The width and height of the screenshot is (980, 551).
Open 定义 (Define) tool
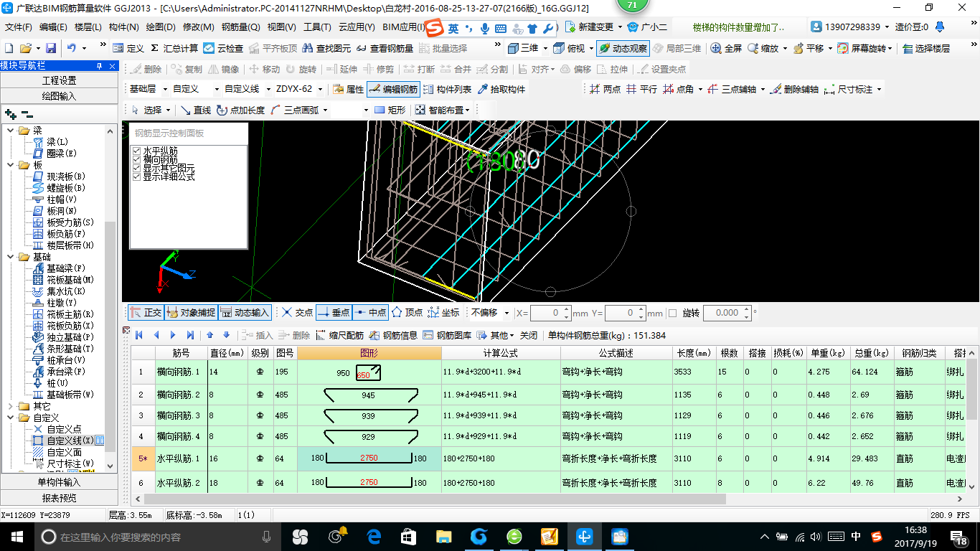pos(128,48)
